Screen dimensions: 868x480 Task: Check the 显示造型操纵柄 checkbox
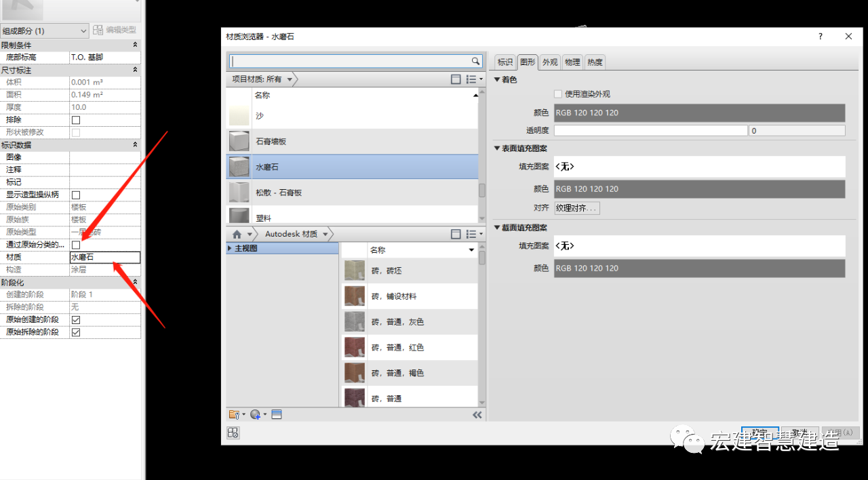(76, 195)
